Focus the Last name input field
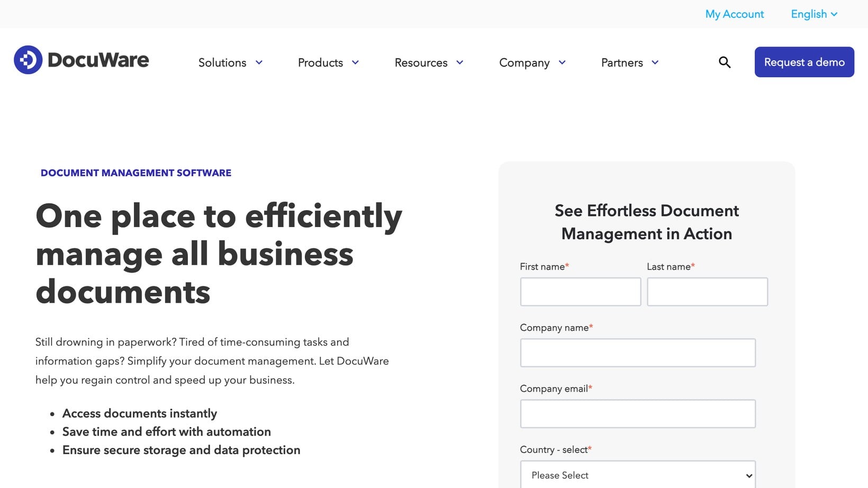868x488 pixels. [x=707, y=292]
